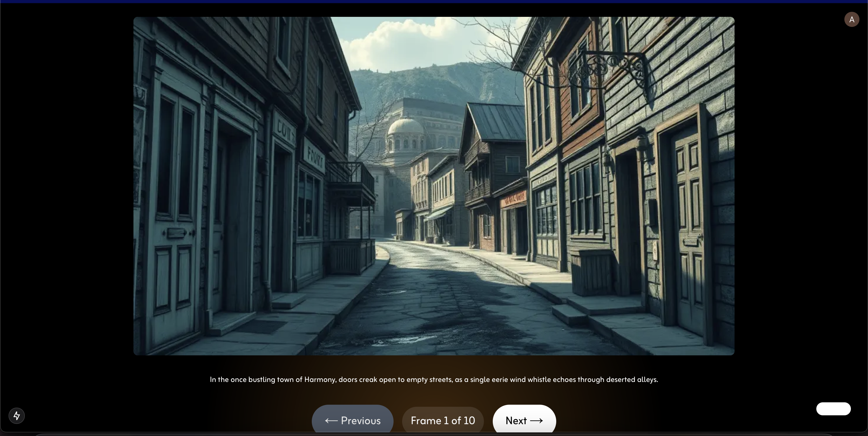Click the Harmony story caption text
The width and height of the screenshot is (868, 436).
[434, 379]
